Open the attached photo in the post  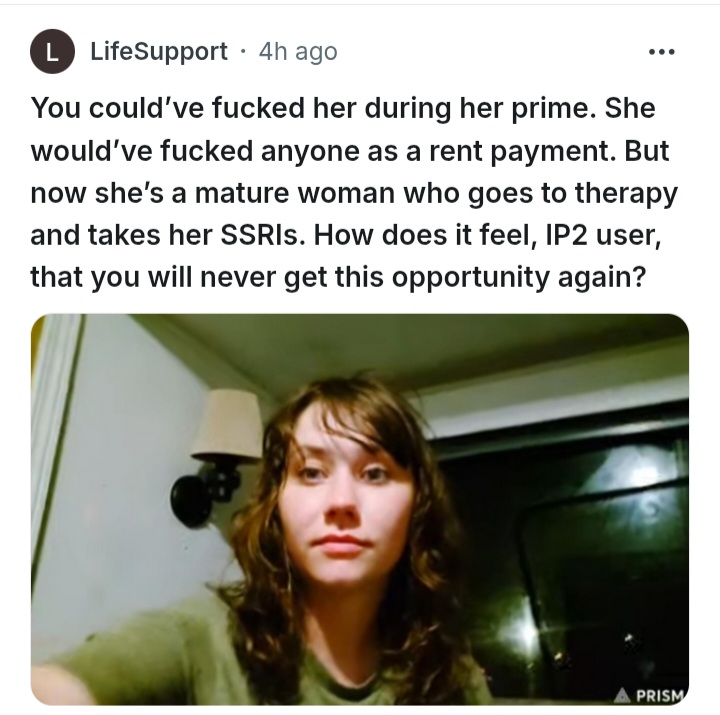pyautogui.click(x=360, y=509)
